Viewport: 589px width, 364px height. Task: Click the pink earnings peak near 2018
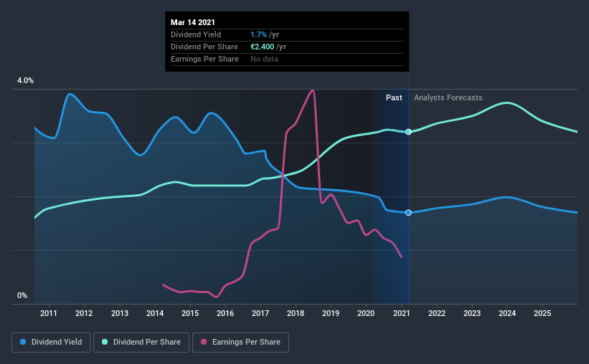pos(312,90)
